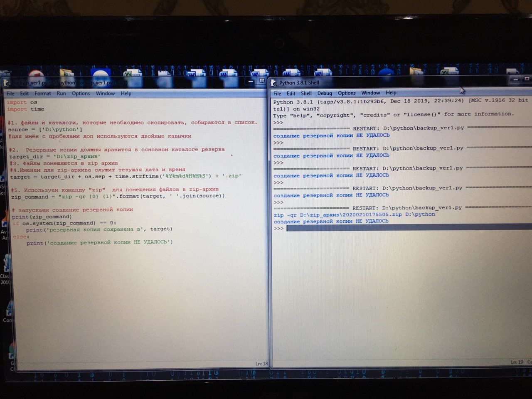Click the Python Shell title bar icon
532x399 pixels.
(274, 84)
